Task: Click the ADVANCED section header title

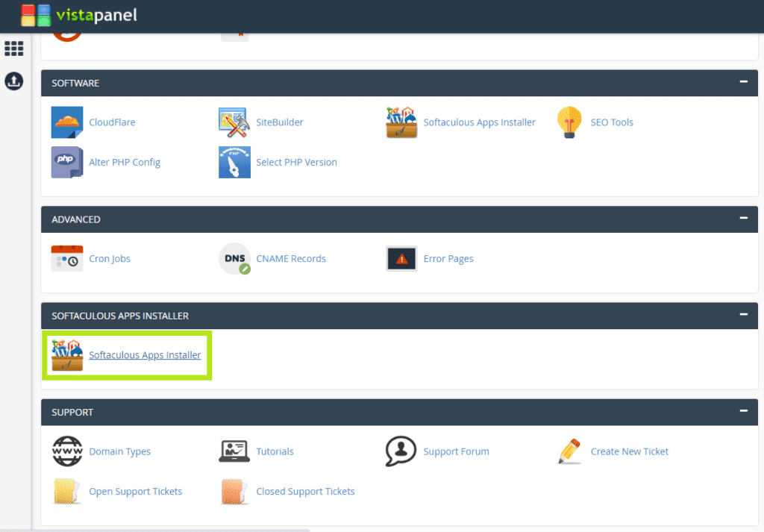Action: point(76,219)
